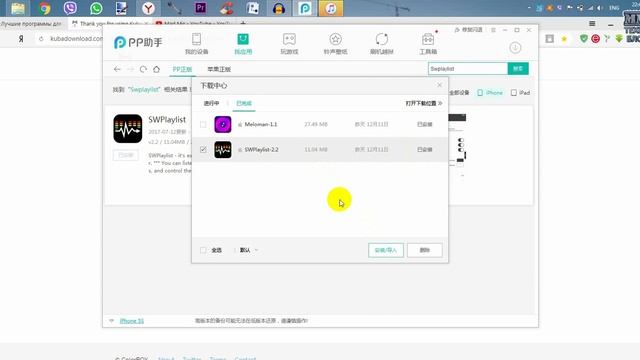Viewport: 640px width, 360px height.
Task: Check the Meloman-1.1 checkbox
Action: [x=203, y=124]
